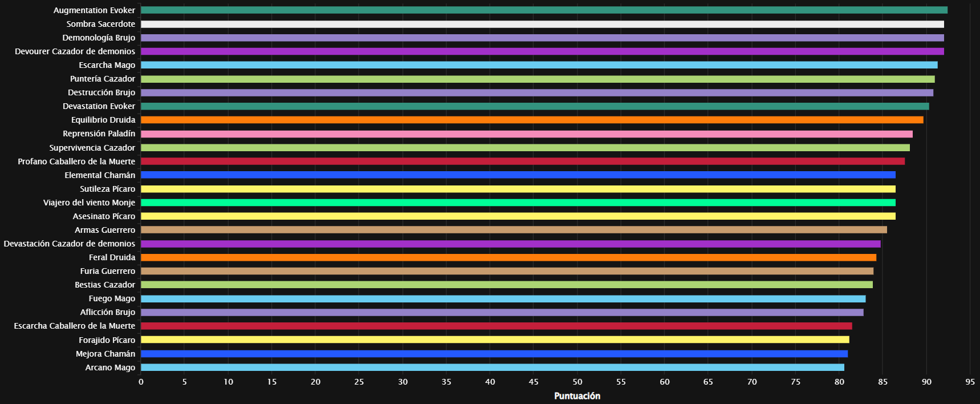
Task: Click the Aflicción Brujo bar
Action: click(502, 312)
